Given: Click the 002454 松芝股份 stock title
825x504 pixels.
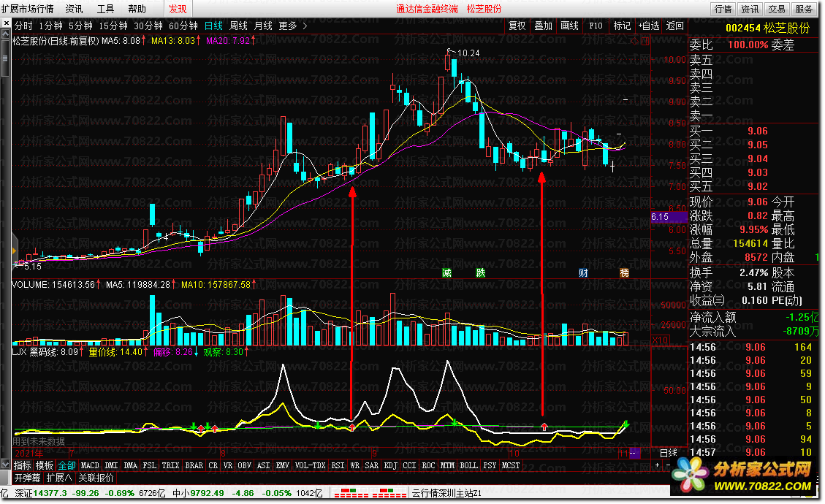Looking at the screenshot, I should pyautogui.click(x=767, y=28).
